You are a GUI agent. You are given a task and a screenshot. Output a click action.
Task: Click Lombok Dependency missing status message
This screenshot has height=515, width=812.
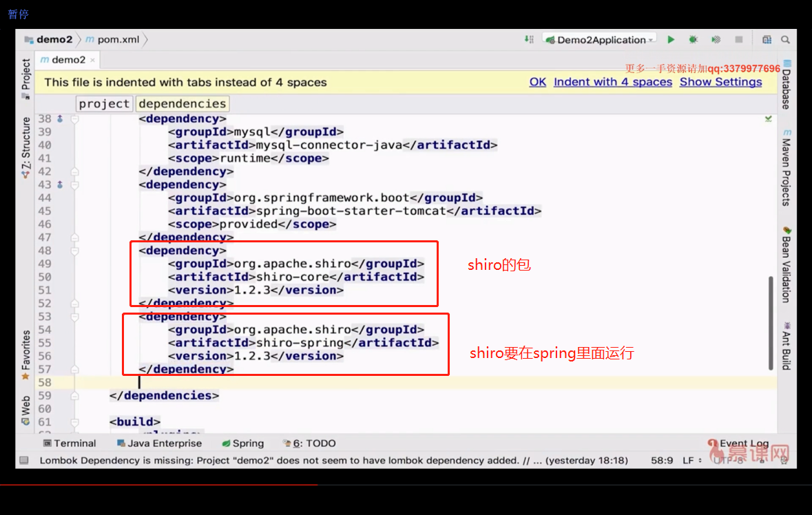333,460
